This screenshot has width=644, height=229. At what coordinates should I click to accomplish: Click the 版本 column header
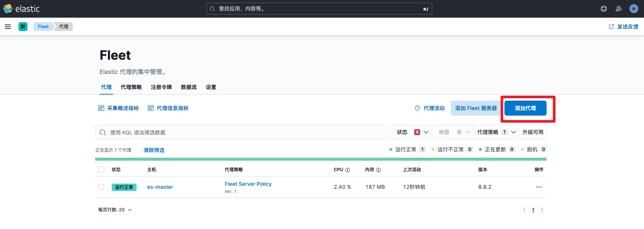483,170
